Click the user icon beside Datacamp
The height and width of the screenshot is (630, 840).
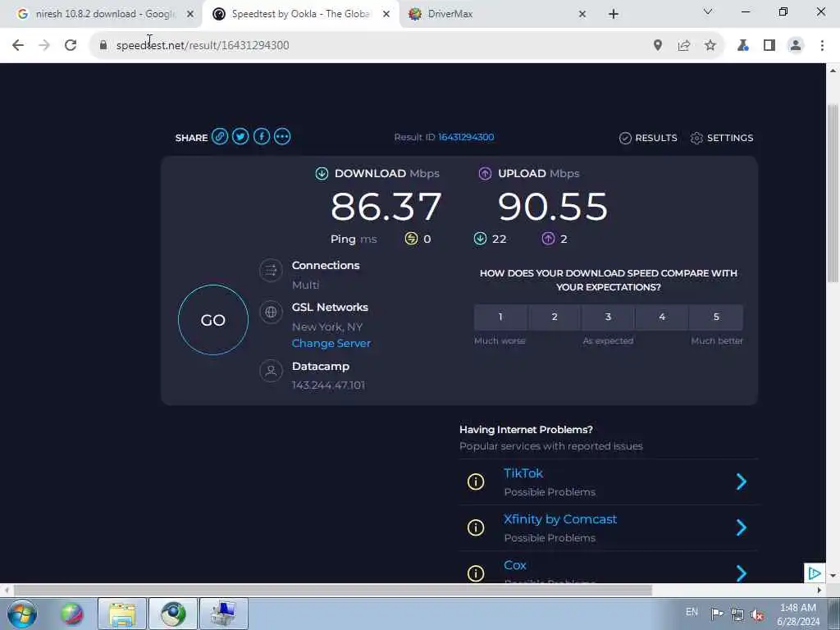click(x=271, y=370)
